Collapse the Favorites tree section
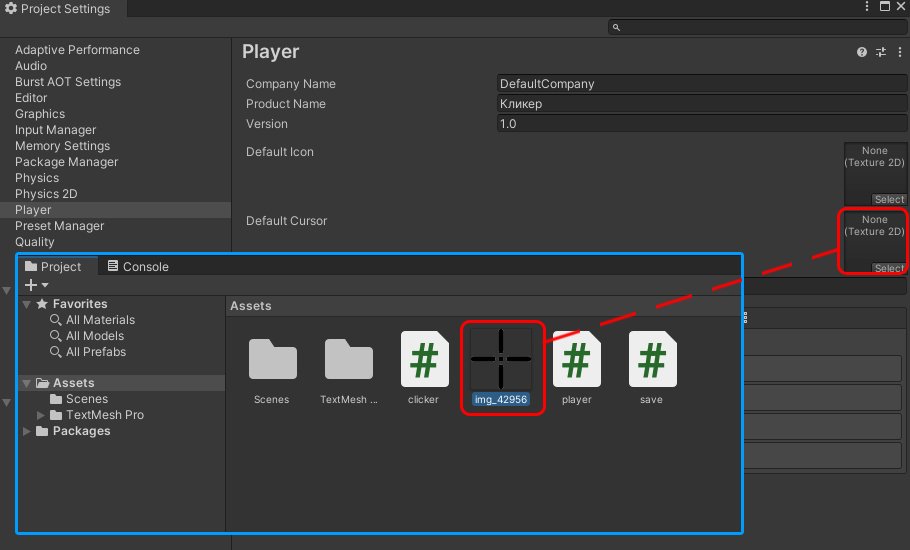Screen dimensions: 910x550 27,304
